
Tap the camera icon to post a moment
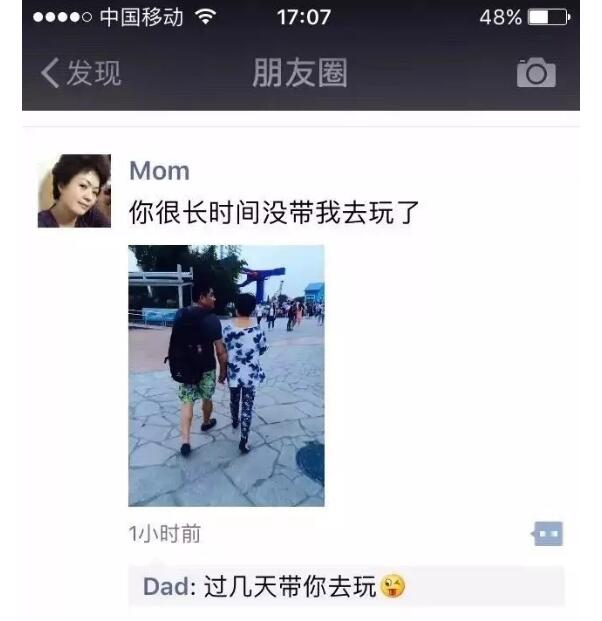pos(536,72)
